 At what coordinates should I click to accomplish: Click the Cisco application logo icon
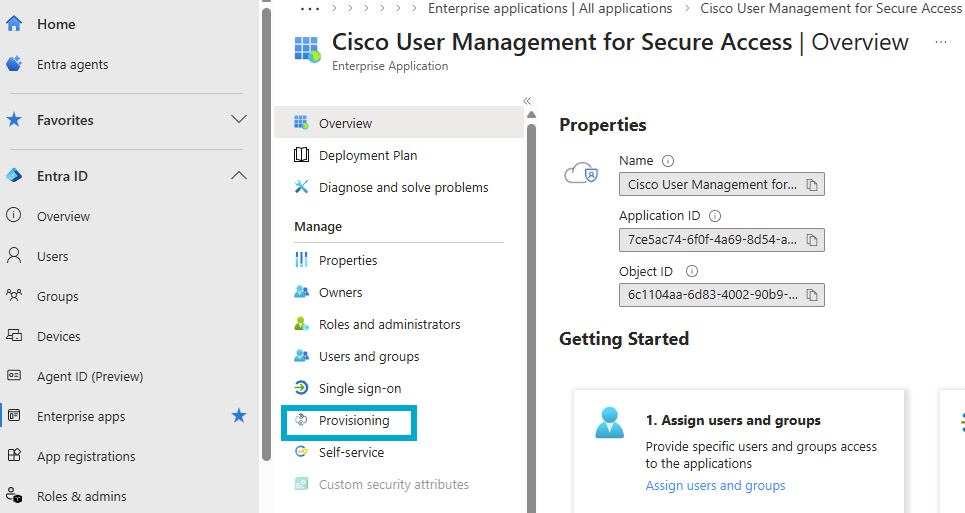(x=308, y=49)
